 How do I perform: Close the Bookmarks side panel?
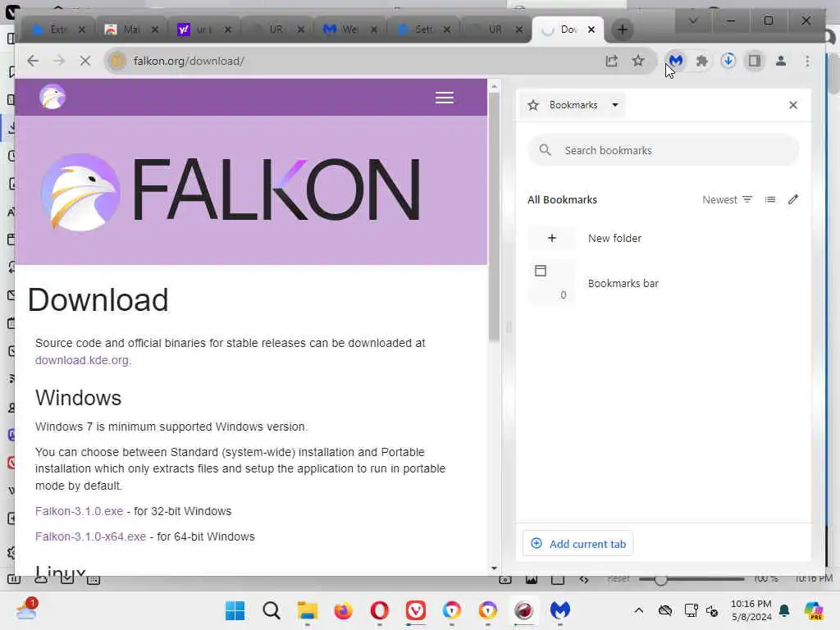793,105
